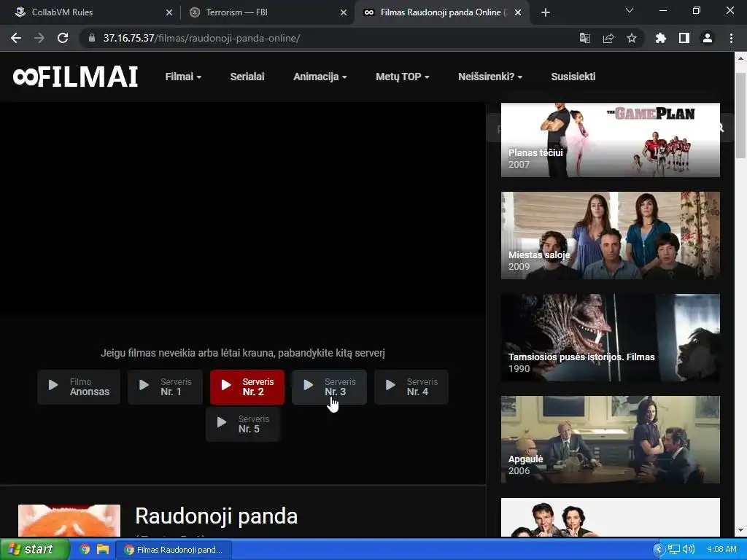Screen dimensions: 747x560
Task: Click Filmas Raudonoji pand... taskbar button
Action: pos(174,550)
